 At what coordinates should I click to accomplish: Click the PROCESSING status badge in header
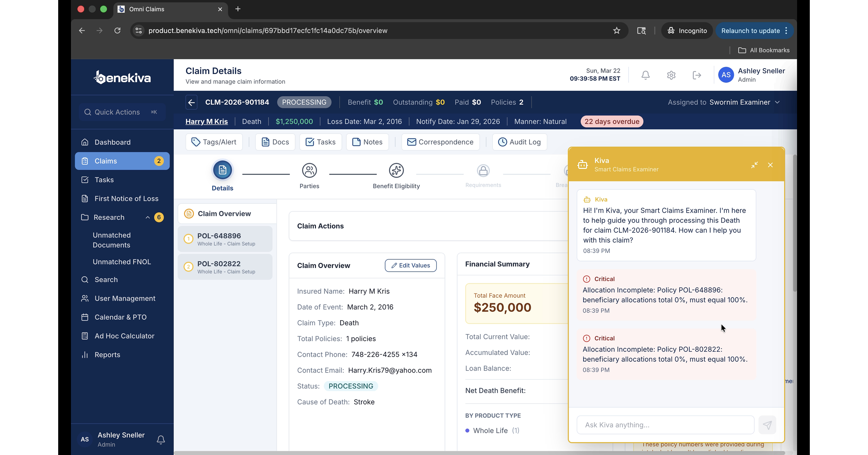point(304,102)
